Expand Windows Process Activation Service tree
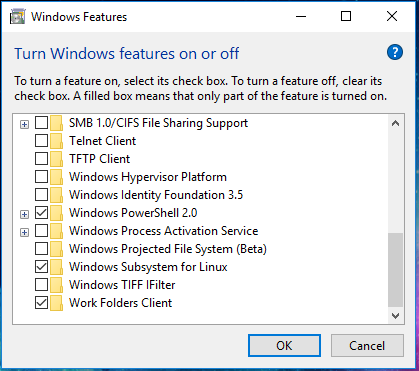This screenshot has width=419, height=371. [24, 232]
